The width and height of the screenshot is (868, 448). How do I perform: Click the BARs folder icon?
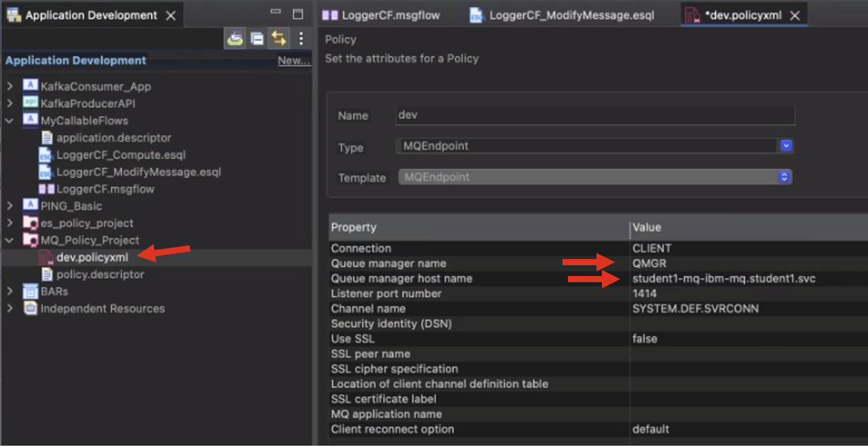(31, 291)
